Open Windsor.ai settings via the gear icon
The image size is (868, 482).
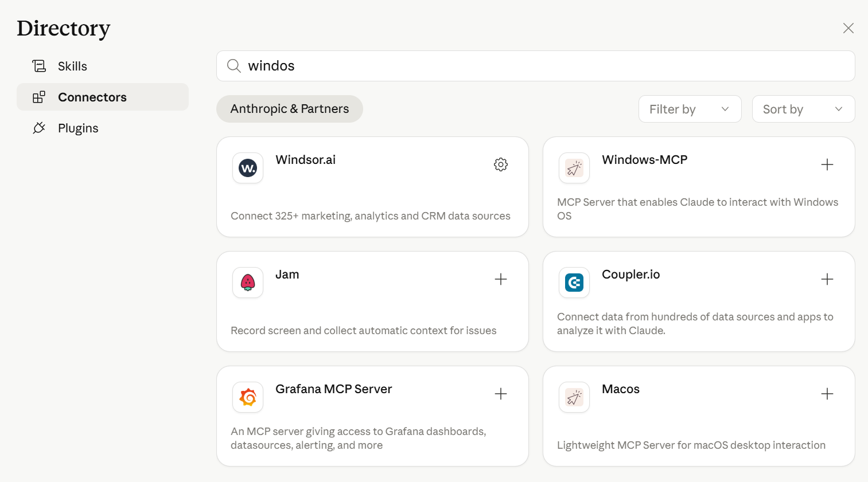point(500,164)
